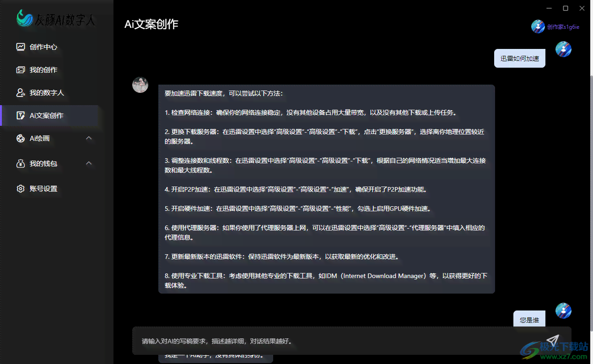Open 我的钱包 menu label
This screenshot has width=593, height=364.
click(43, 163)
